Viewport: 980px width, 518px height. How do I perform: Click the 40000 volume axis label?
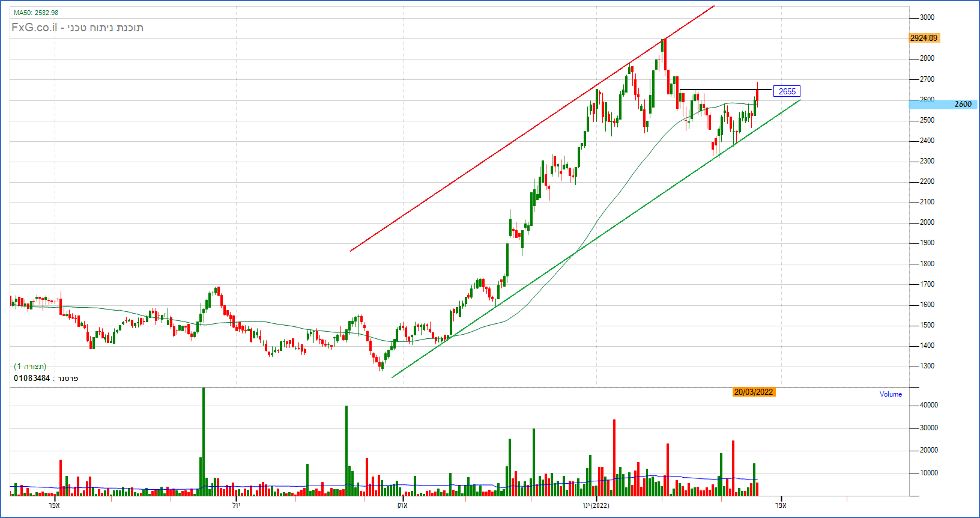(x=929, y=405)
